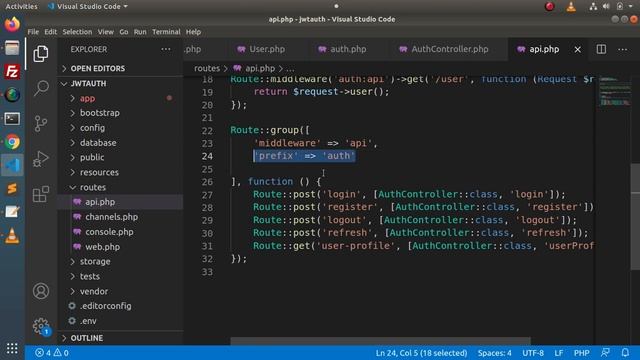Screen dimensions: 640x360
Task: Click the Ln 24, Col 5 status item
Action: point(421,353)
